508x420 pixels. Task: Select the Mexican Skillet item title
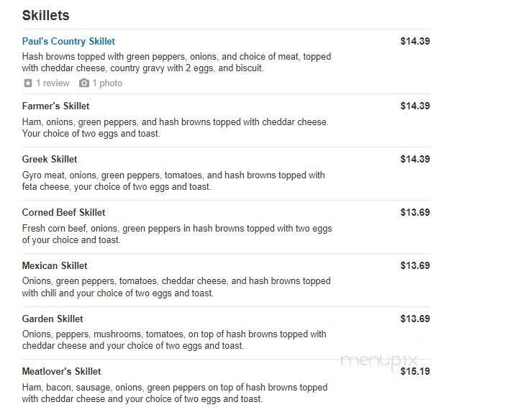click(x=55, y=266)
